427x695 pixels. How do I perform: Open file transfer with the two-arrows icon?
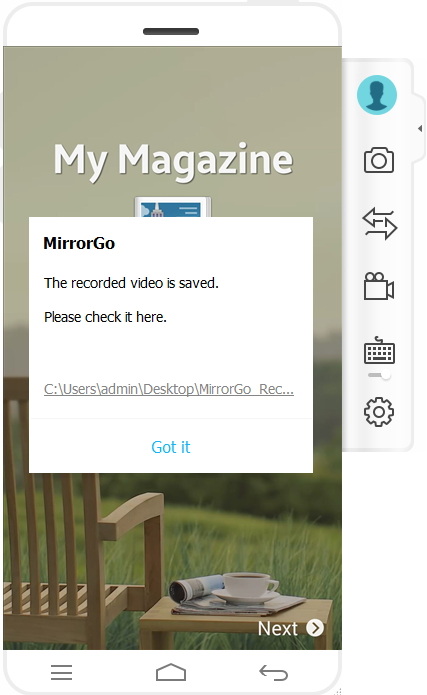[x=380, y=224]
